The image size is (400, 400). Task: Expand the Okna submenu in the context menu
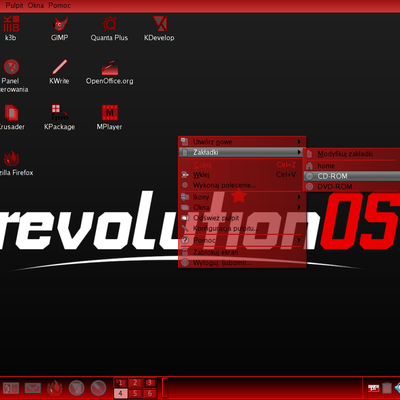[242, 207]
